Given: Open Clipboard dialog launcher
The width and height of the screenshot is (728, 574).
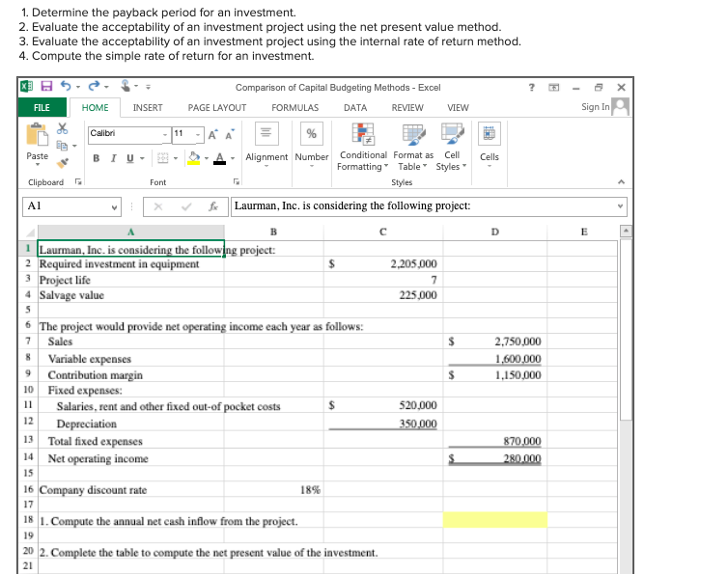Looking at the screenshot, I should (78, 181).
